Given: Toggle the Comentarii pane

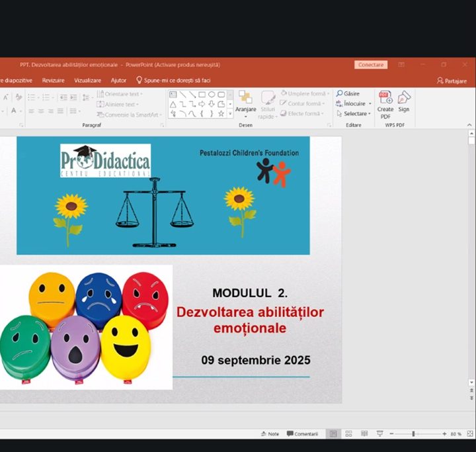Looking at the screenshot, I should click(302, 433).
